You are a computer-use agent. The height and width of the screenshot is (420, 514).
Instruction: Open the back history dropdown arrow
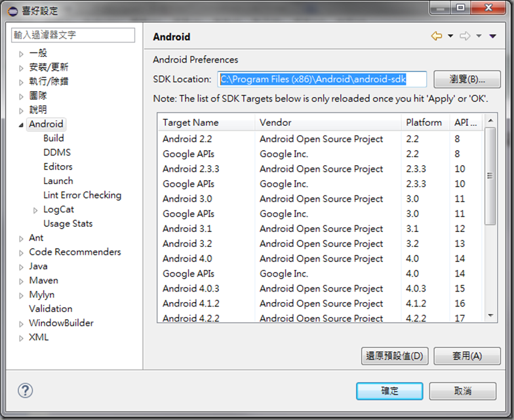click(450, 35)
